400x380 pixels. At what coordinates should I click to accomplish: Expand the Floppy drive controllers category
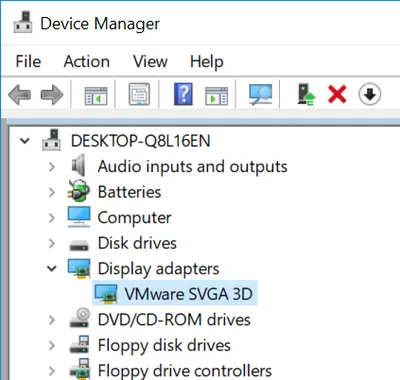(x=52, y=371)
